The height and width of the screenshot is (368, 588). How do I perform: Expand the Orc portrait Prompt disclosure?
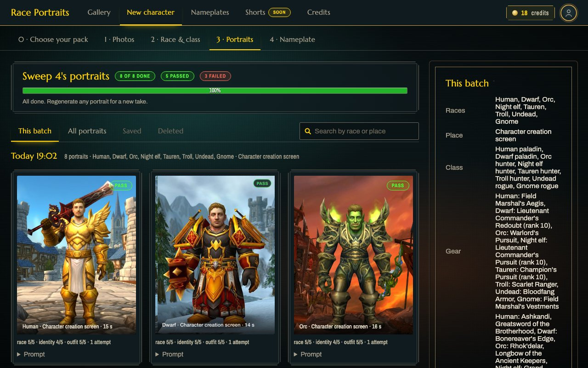pyautogui.click(x=308, y=354)
